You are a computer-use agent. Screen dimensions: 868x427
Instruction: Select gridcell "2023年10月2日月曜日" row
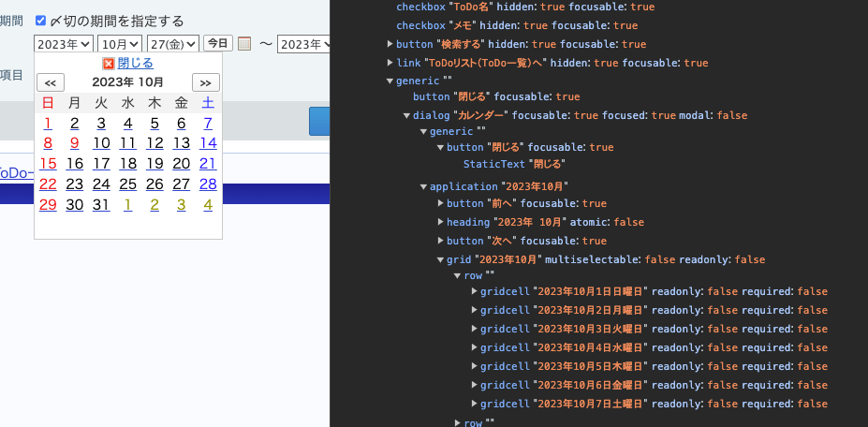654,310
